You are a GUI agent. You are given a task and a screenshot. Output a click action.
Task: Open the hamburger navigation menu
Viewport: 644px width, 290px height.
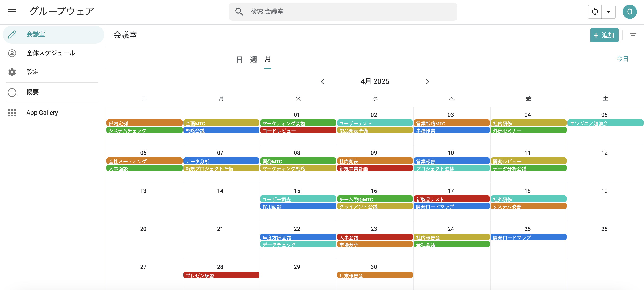click(x=12, y=12)
